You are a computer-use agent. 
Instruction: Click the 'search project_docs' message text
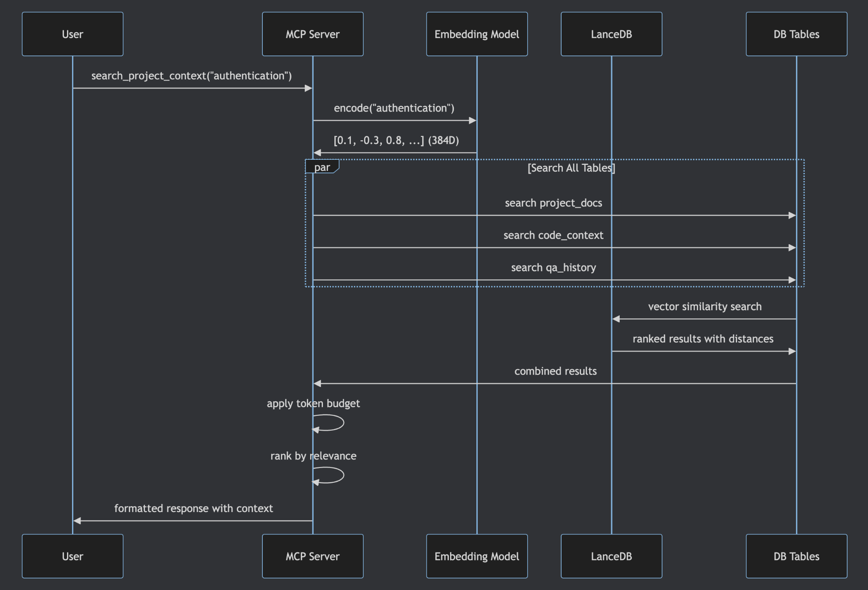click(553, 203)
